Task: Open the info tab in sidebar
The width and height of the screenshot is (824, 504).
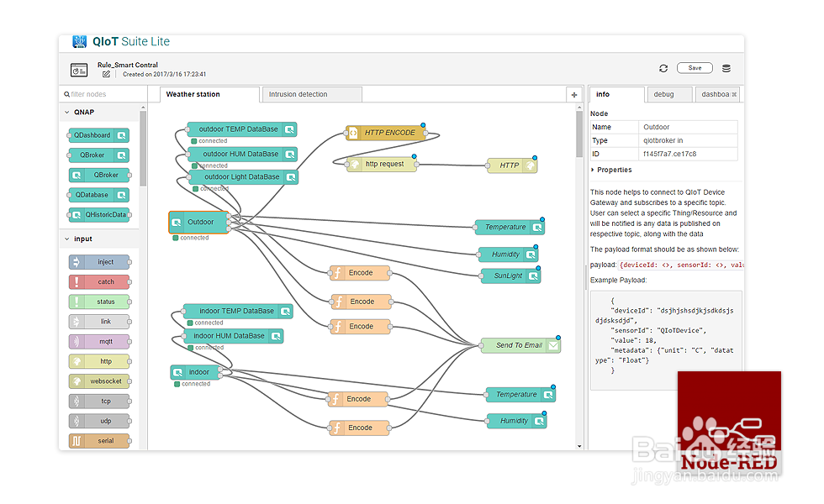Action: 617,94
